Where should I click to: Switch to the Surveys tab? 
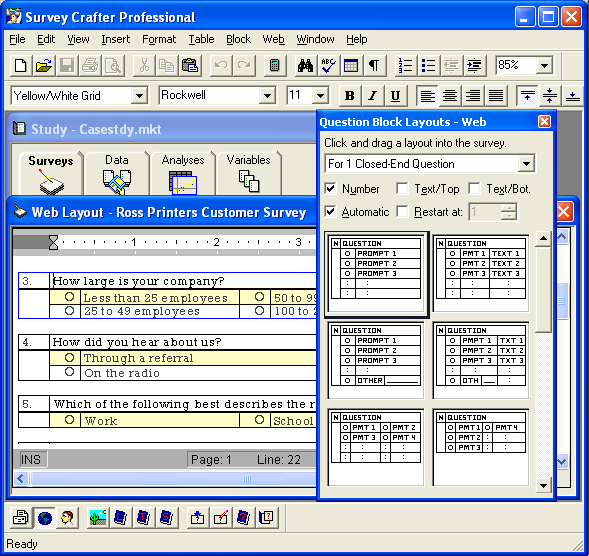pos(51,174)
